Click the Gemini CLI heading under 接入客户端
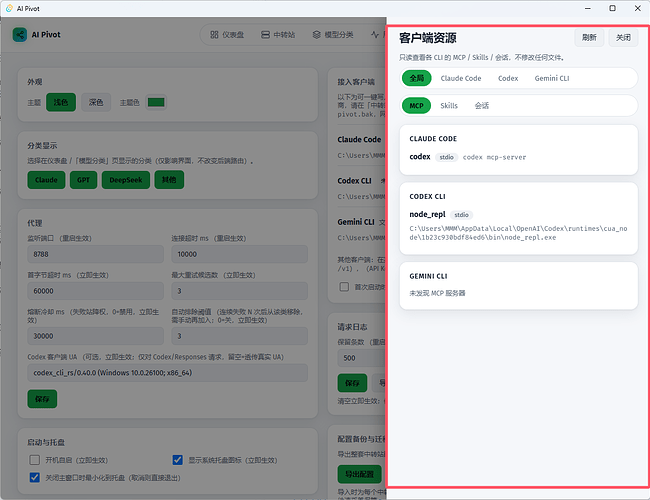This screenshot has width=650, height=500. 356,222
